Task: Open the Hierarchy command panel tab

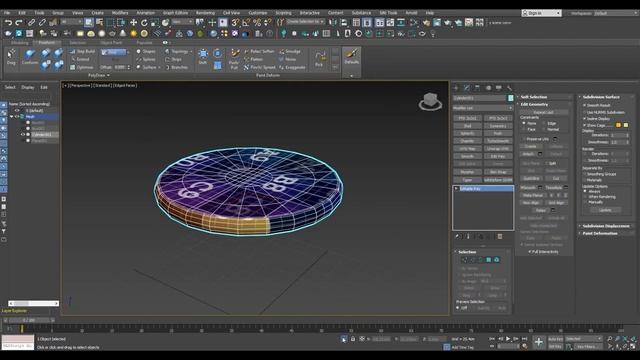Action: (478, 88)
